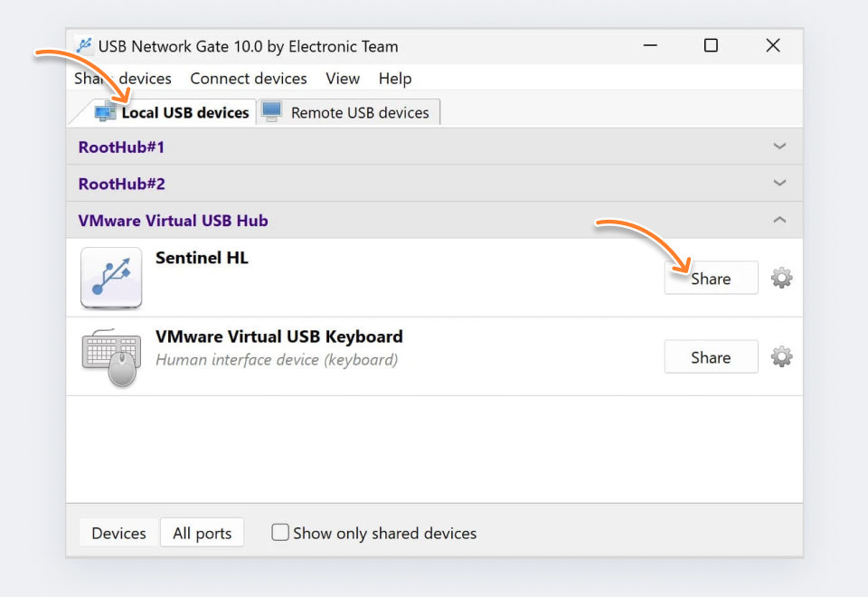
Task: Open the View menu
Action: click(342, 79)
